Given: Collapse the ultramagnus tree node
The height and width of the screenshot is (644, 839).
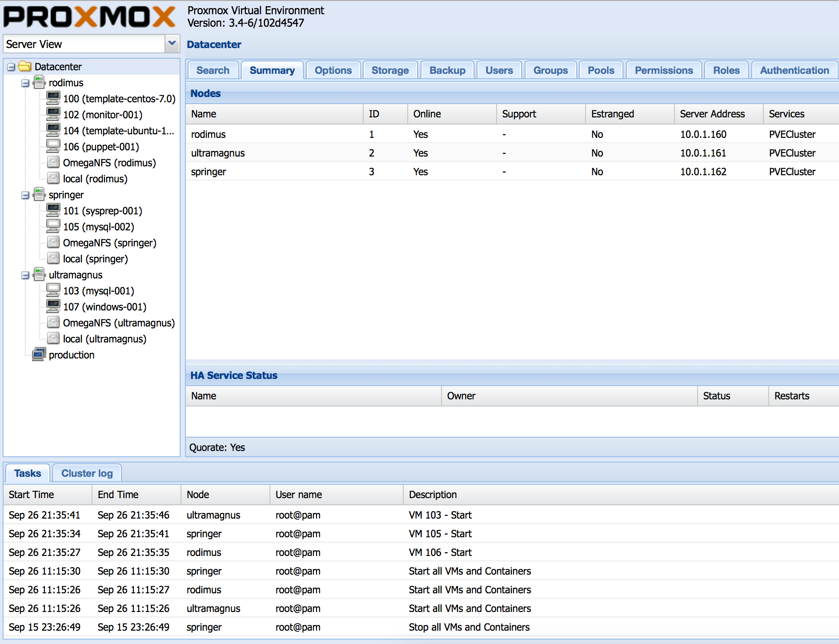Looking at the screenshot, I should click(25, 275).
